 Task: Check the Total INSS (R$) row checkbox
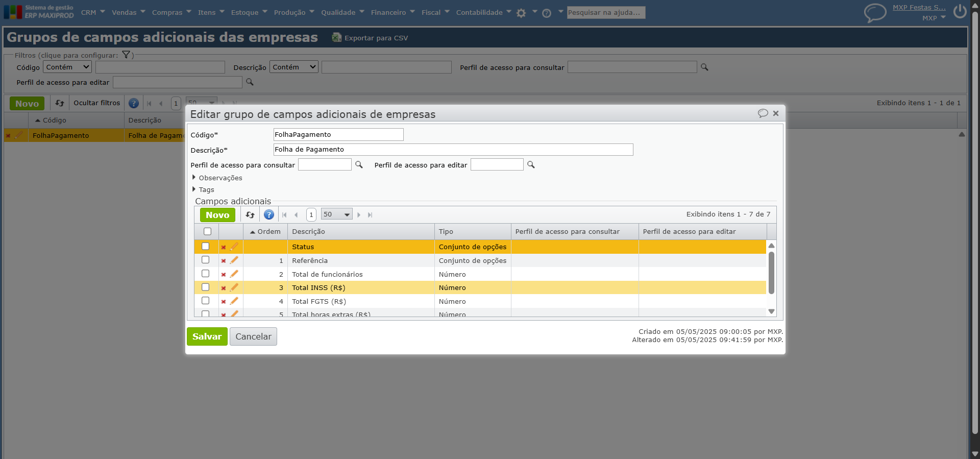[205, 287]
